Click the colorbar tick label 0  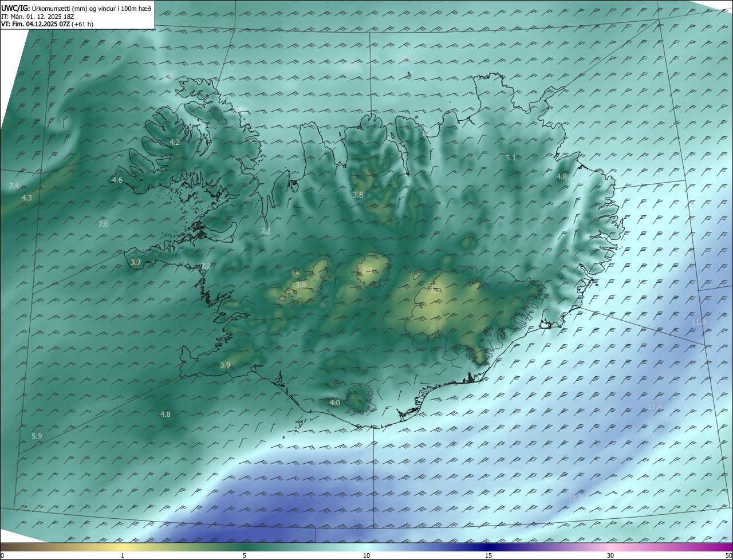2,555
